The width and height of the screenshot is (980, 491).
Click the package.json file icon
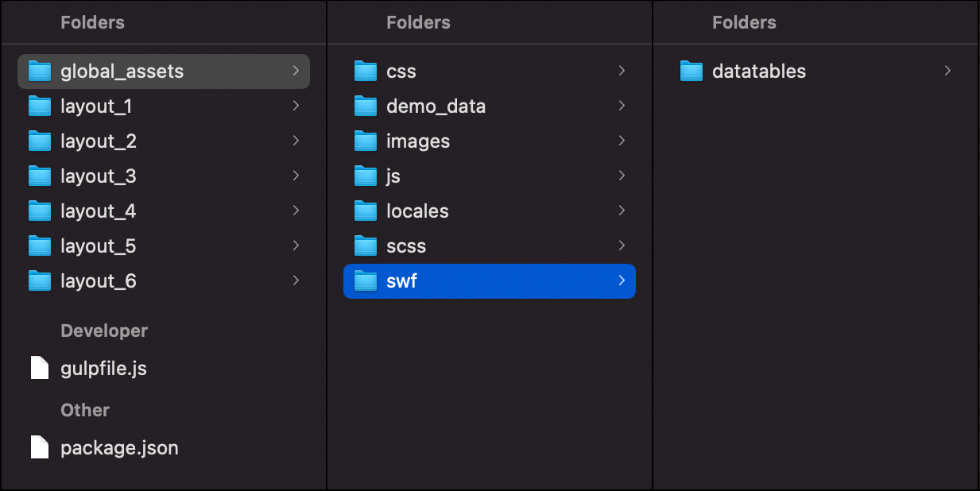click(40, 447)
